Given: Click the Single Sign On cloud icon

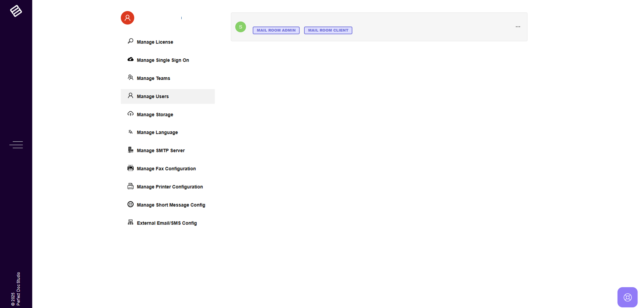Looking at the screenshot, I should [x=130, y=59].
